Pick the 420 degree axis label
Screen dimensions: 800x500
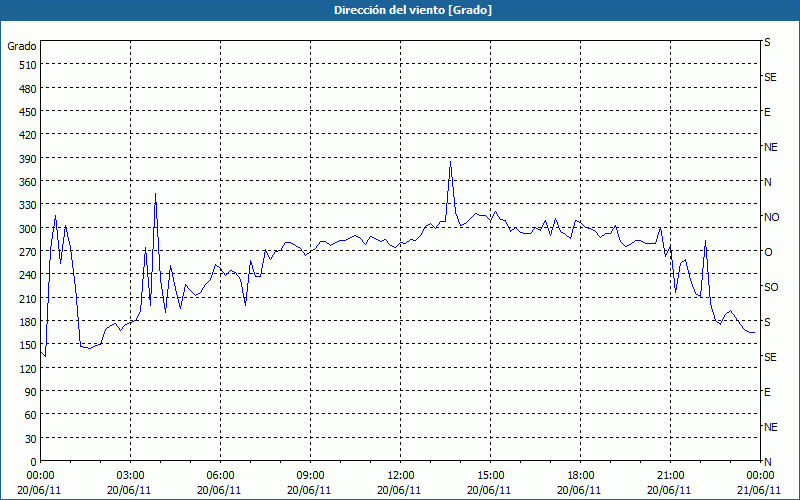click(28, 135)
